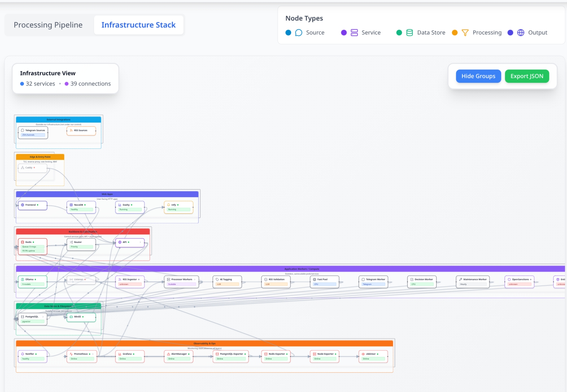Click the RSS feed icon on RSS Sources
Screen dimensions: 567x392
tap(71, 130)
